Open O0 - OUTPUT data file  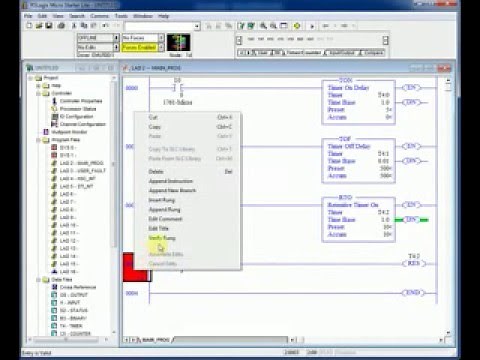(74, 295)
